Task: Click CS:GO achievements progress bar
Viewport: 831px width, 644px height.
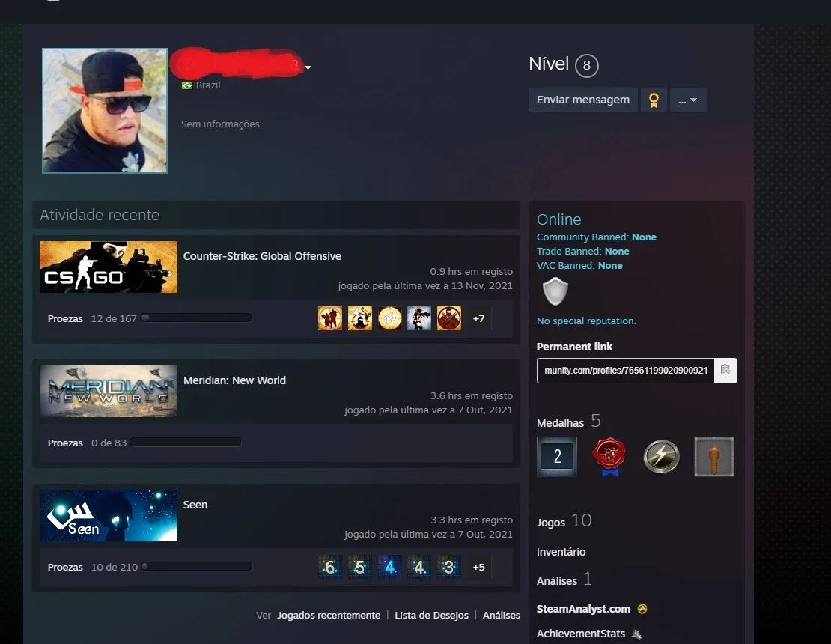Action: (x=196, y=318)
